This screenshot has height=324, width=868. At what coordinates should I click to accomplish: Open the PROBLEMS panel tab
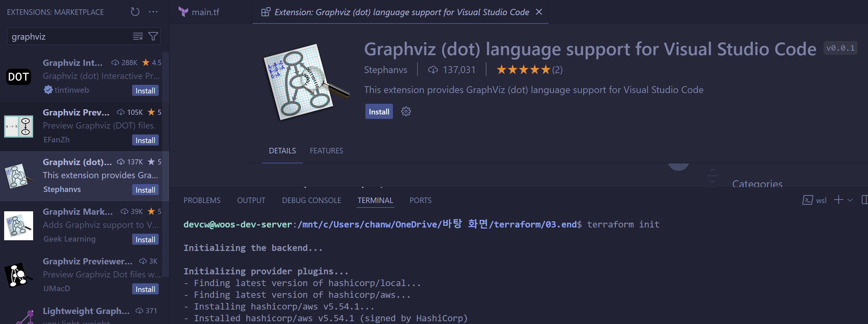(x=202, y=200)
